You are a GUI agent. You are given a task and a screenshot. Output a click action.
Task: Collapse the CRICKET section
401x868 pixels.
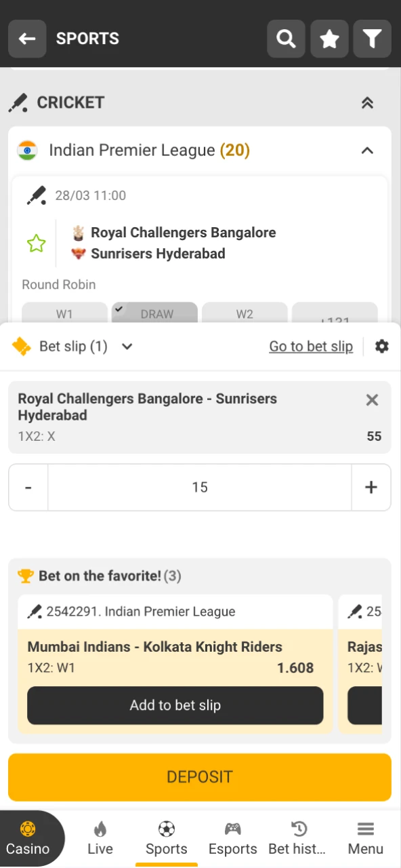(x=367, y=102)
